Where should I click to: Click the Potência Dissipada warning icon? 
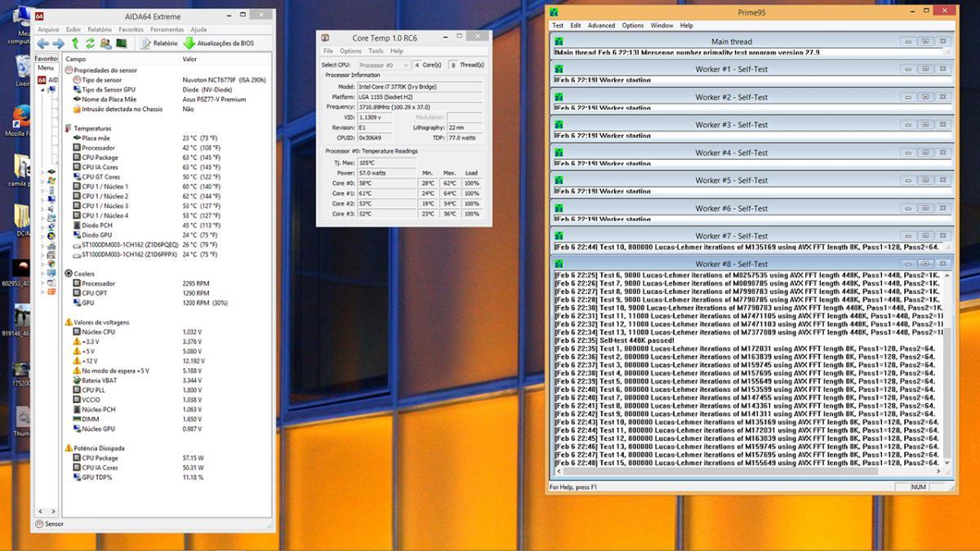tap(69, 448)
